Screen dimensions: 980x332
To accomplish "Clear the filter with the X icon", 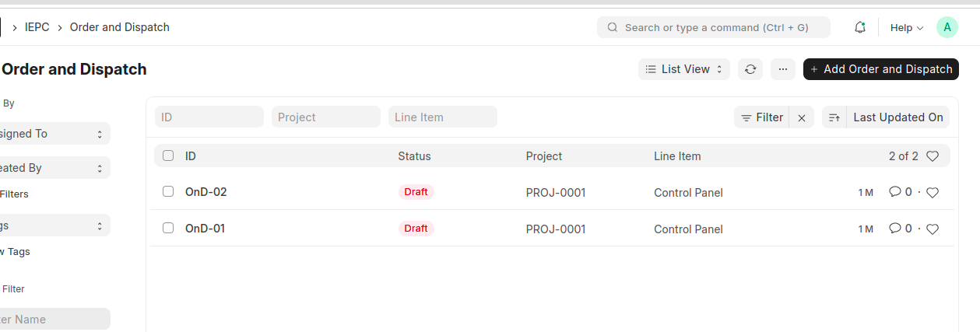I will [802, 117].
